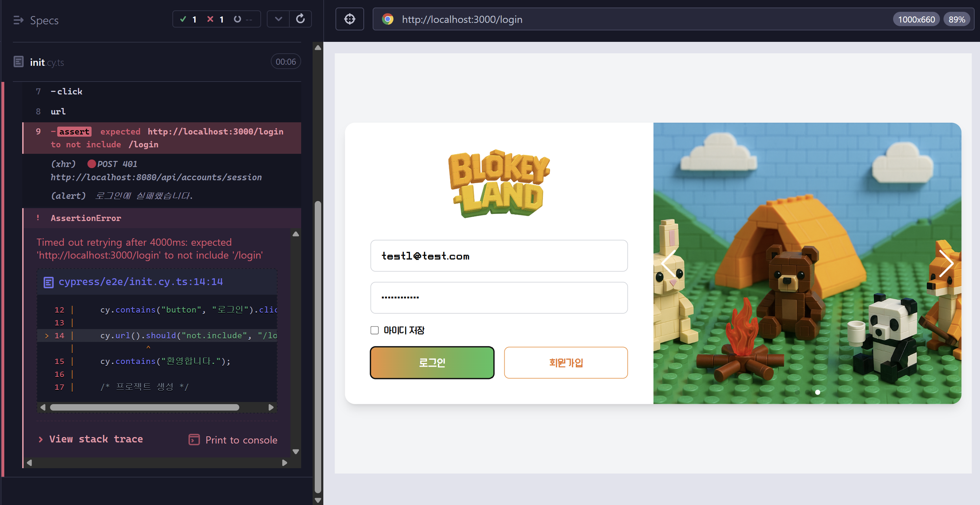Select the POST 401 xhr log entry
This screenshot has width=980, height=505.
(x=162, y=171)
